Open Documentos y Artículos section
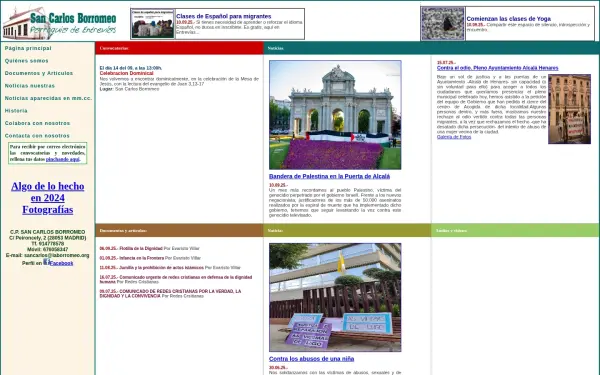600x375 pixels. click(x=39, y=73)
